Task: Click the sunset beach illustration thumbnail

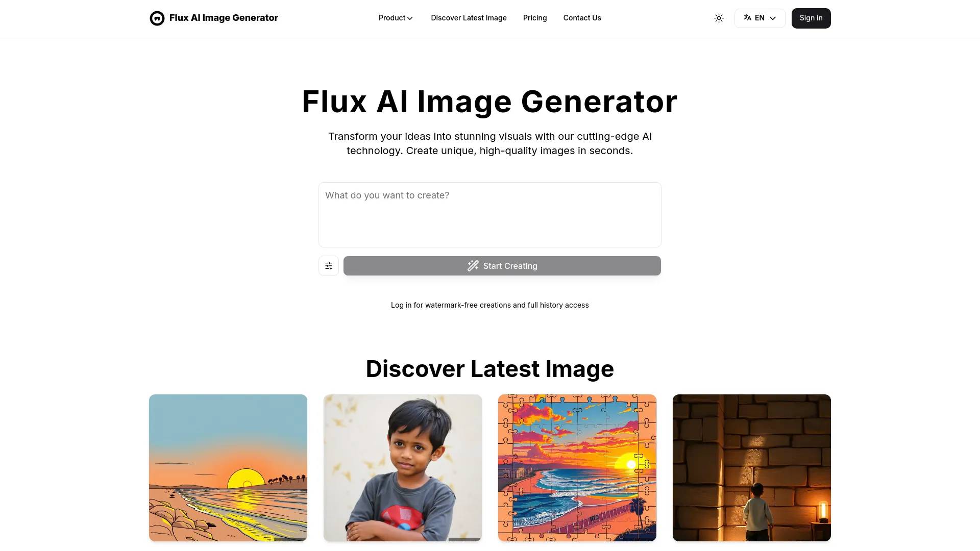Action: (x=228, y=467)
